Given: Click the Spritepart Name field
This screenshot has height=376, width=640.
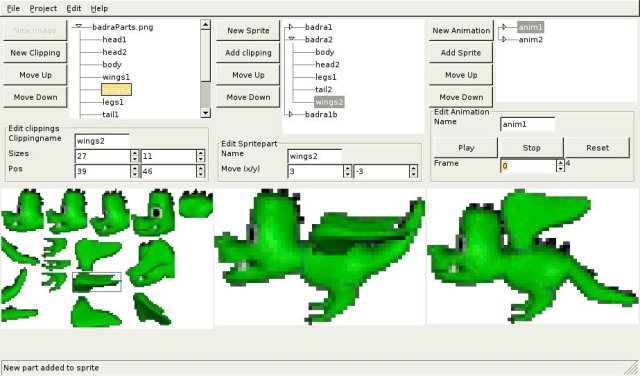Looking at the screenshot, I should [x=315, y=156].
